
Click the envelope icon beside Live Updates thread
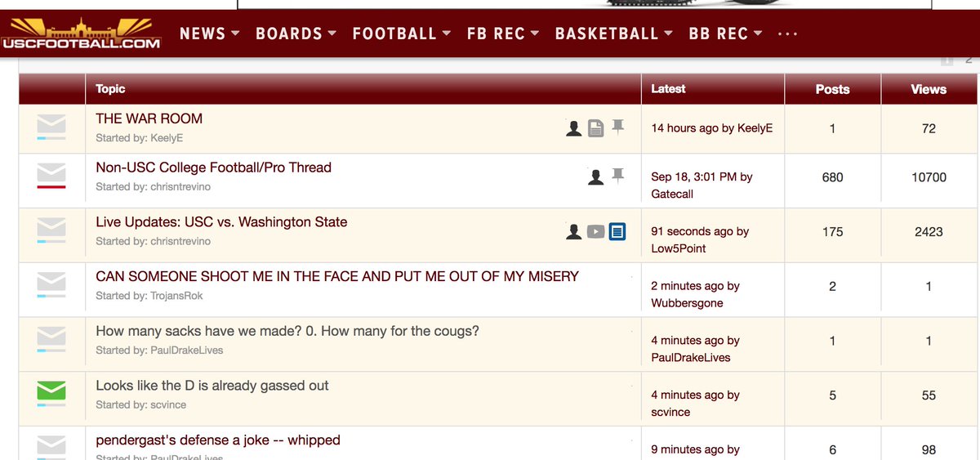[x=51, y=228]
